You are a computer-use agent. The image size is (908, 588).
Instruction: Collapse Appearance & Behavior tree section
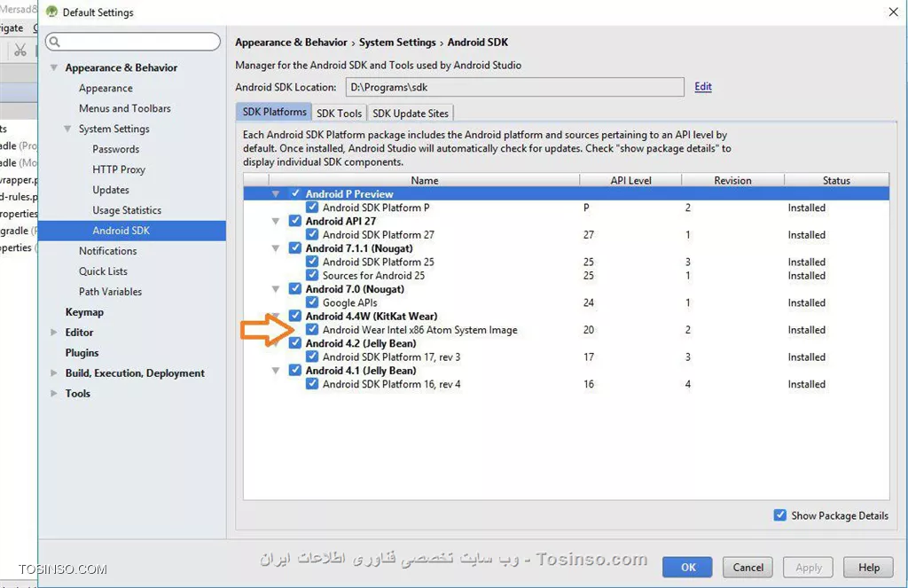54,67
